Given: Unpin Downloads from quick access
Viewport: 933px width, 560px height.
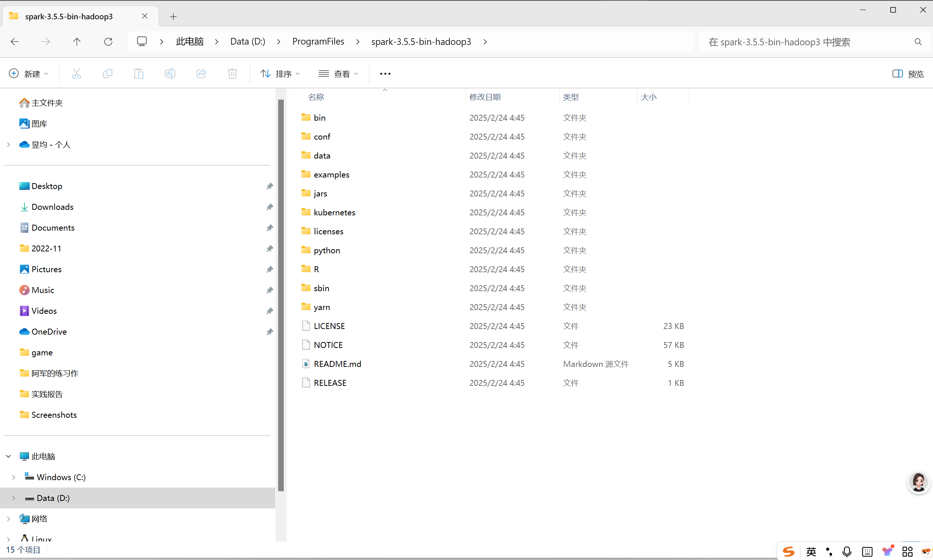Looking at the screenshot, I should [270, 207].
